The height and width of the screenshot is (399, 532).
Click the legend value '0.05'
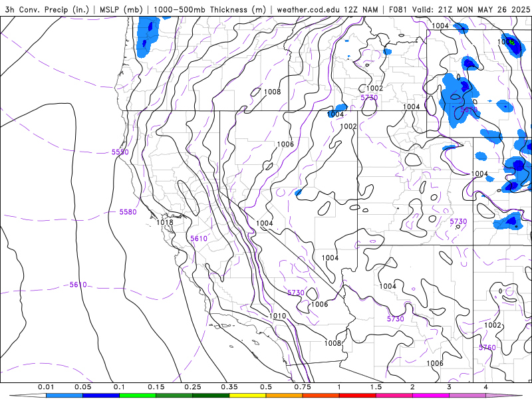(x=82, y=387)
